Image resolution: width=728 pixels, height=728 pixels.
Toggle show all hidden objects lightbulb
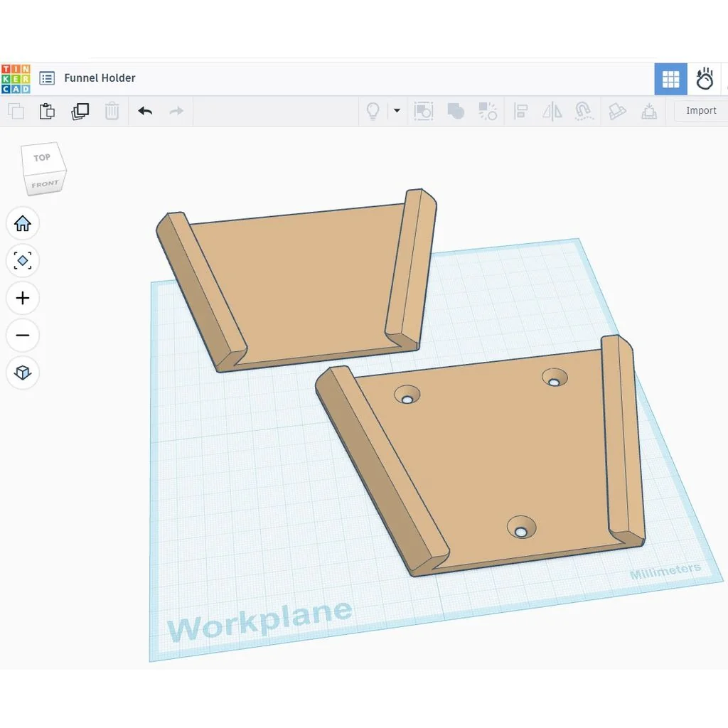coord(373,111)
